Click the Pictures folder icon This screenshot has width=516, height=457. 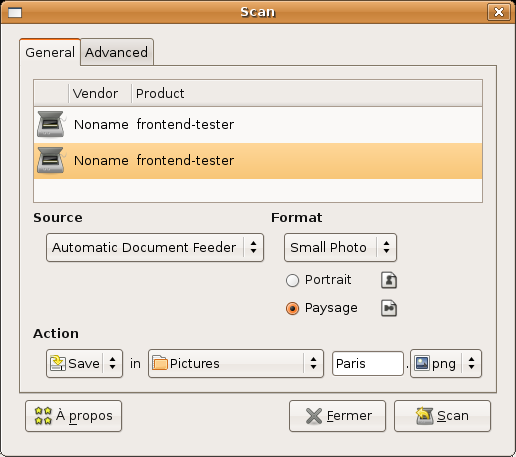160,363
